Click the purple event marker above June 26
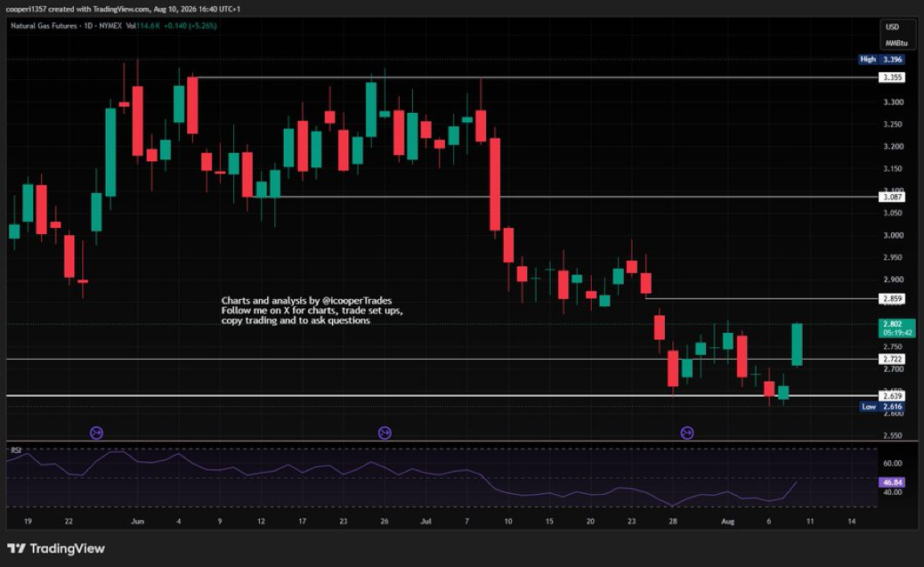This screenshot has width=924, height=567. [385, 433]
